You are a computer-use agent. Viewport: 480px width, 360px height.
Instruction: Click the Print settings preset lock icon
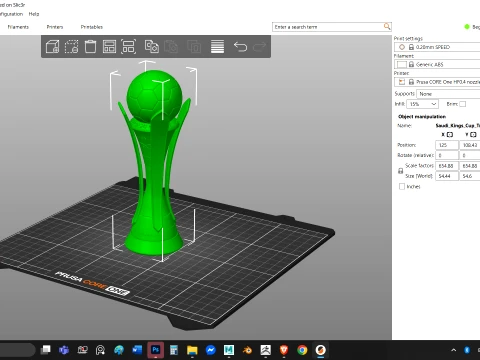411,47
